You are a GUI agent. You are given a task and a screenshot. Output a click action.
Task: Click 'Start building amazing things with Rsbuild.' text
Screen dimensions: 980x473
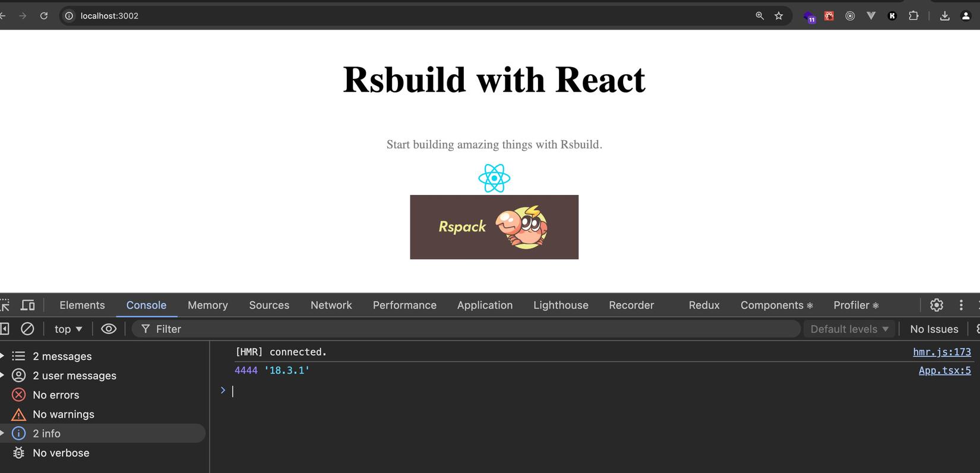coord(494,144)
